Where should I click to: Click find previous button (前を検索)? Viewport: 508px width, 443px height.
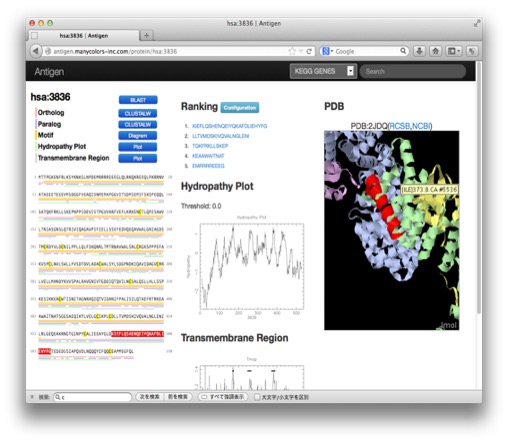(x=178, y=397)
